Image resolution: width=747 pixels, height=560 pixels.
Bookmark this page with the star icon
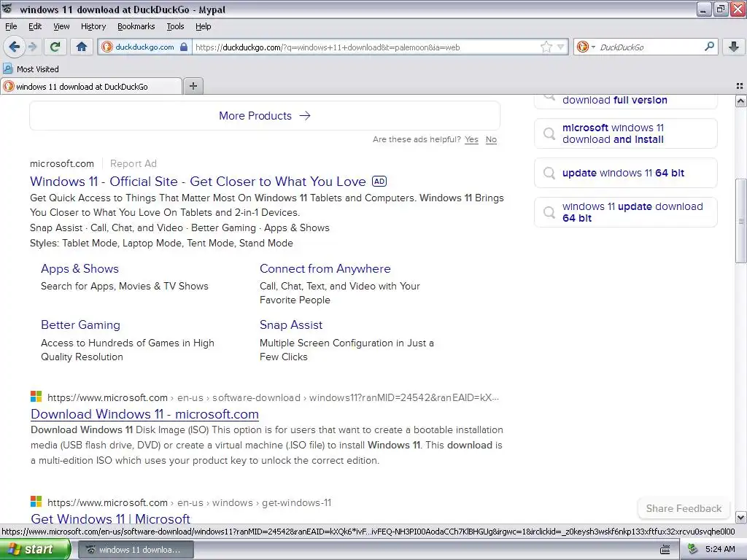pyautogui.click(x=546, y=47)
